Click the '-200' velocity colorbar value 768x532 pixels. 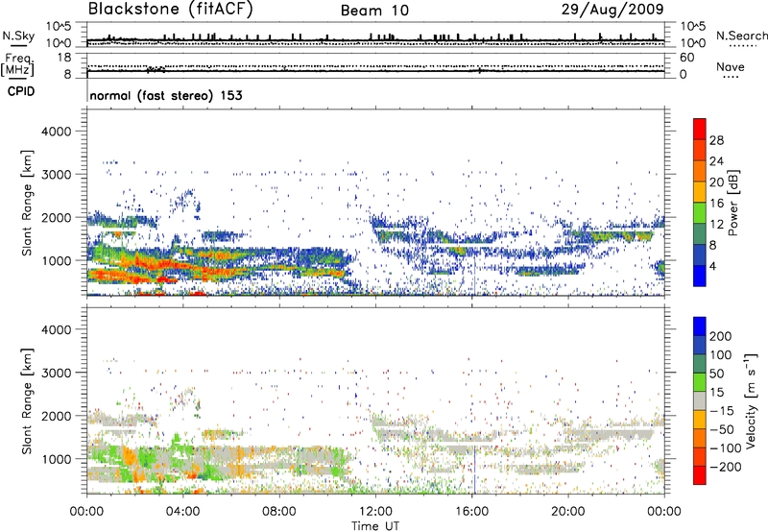727,467
